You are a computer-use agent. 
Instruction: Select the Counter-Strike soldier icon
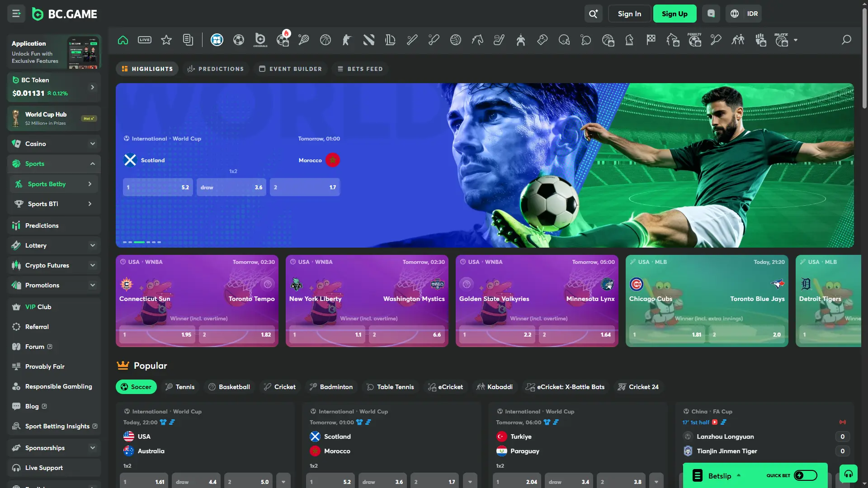pyautogui.click(x=347, y=40)
